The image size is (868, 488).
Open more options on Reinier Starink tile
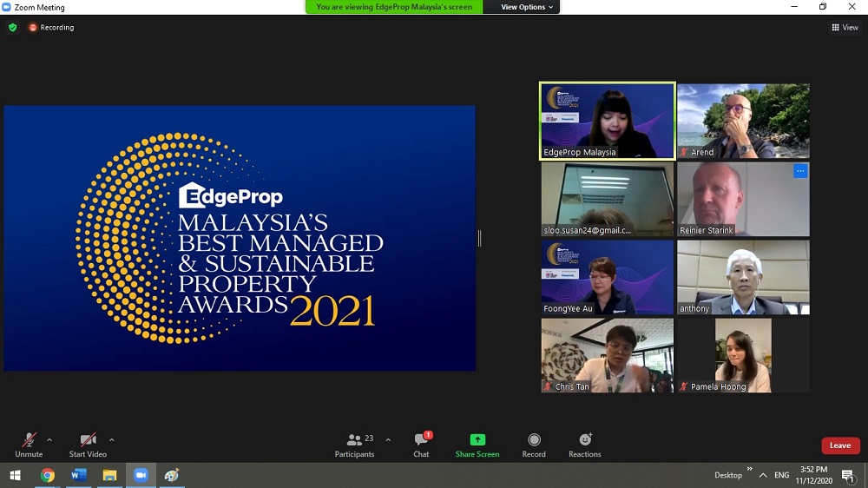(800, 170)
